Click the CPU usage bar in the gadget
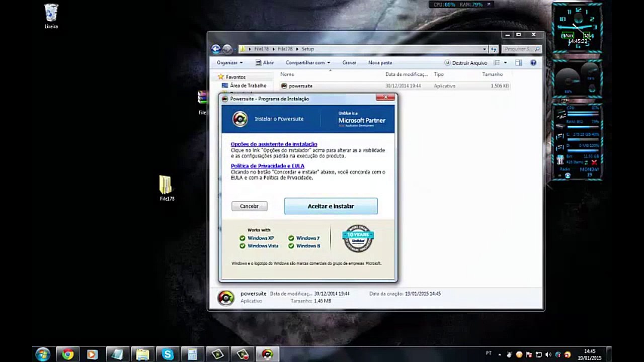The width and height of the screenshot is (644, 362). (583, 113)
